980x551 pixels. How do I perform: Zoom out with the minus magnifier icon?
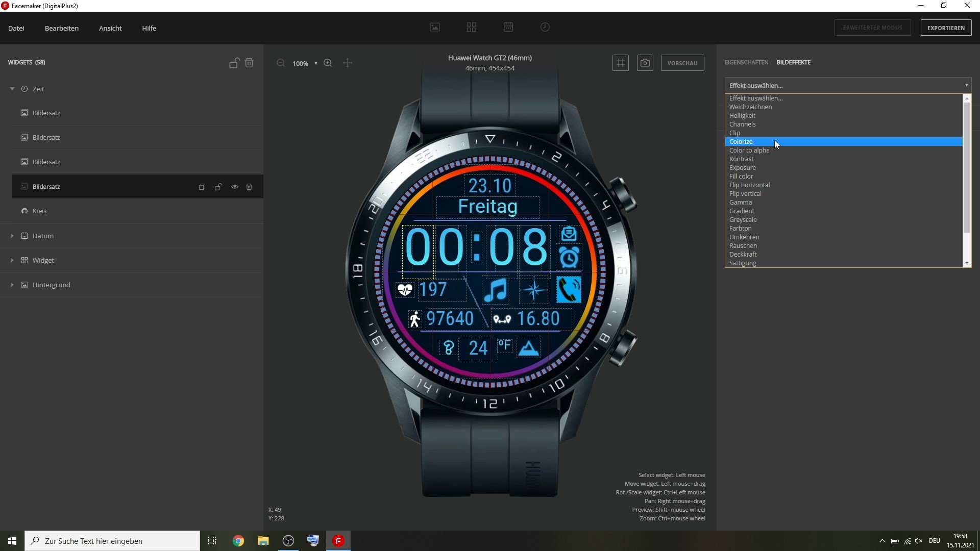(280, 63)
